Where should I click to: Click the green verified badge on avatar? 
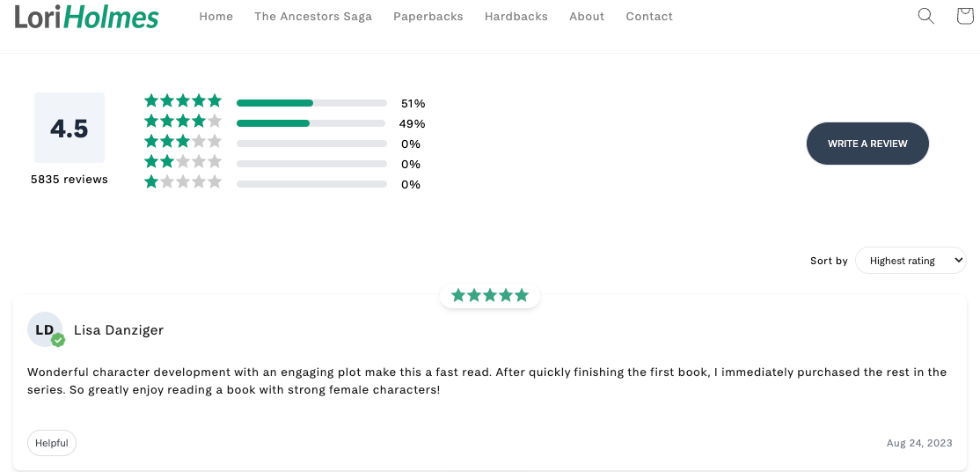pos(58,340)
